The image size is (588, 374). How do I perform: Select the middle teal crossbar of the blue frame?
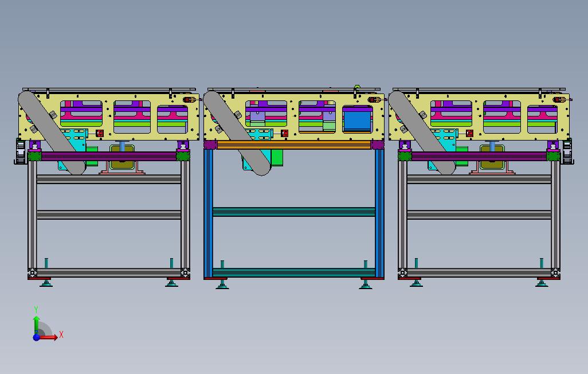click(x=293, y=212)
